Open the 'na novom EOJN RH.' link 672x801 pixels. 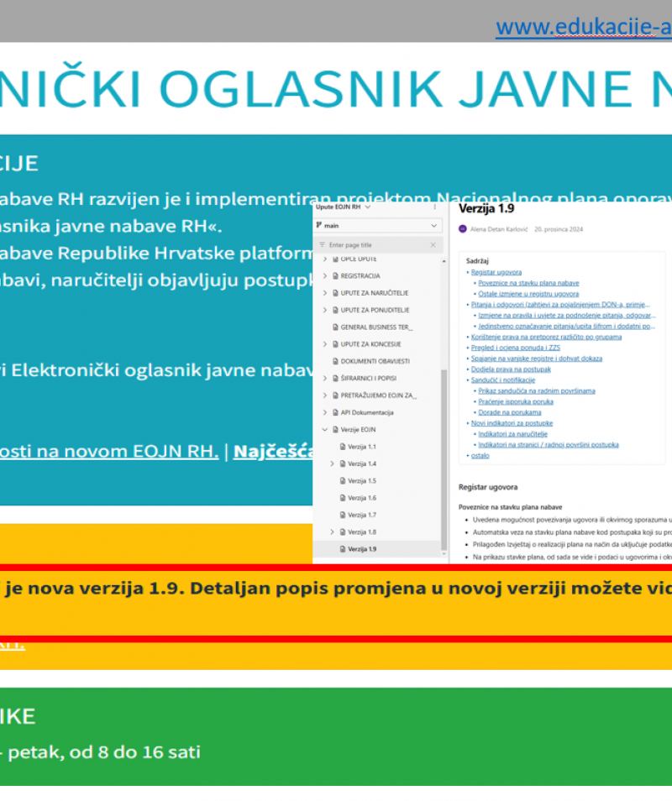tap(109, 451)
